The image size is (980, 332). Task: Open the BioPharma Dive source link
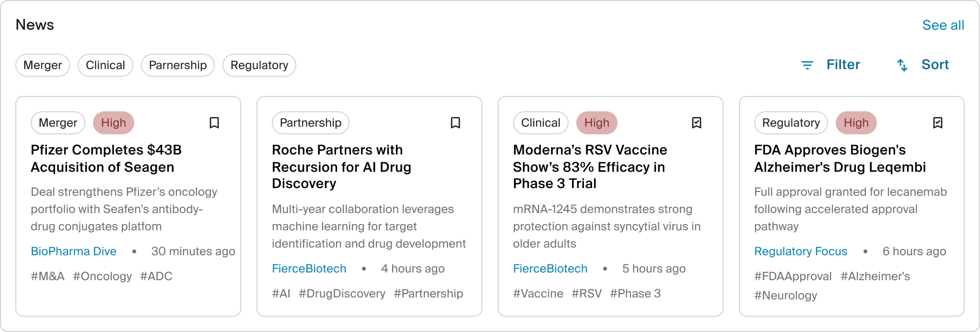tap(74, 251)
